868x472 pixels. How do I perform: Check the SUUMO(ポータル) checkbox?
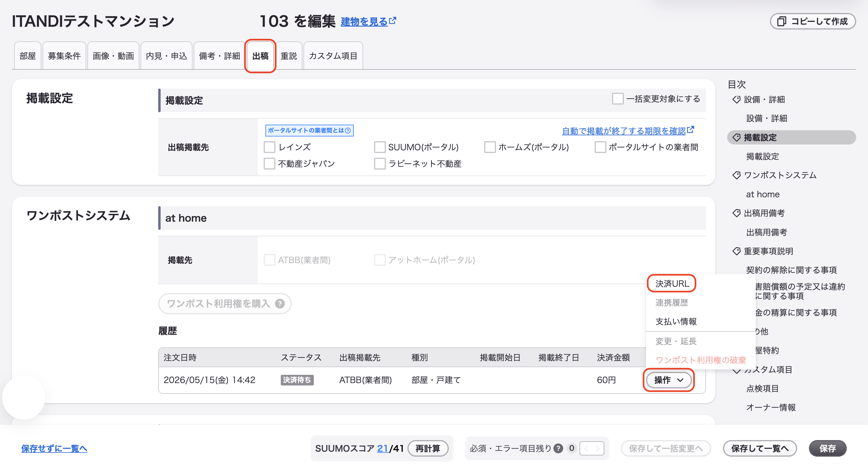(x=379, y=147)
